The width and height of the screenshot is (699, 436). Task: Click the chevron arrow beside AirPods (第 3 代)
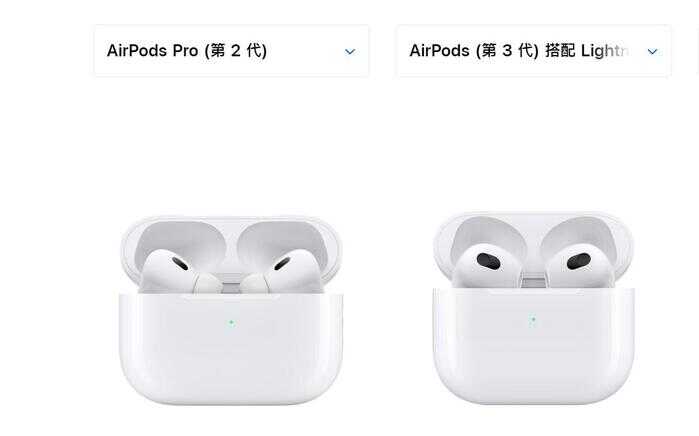click(652, 52)
